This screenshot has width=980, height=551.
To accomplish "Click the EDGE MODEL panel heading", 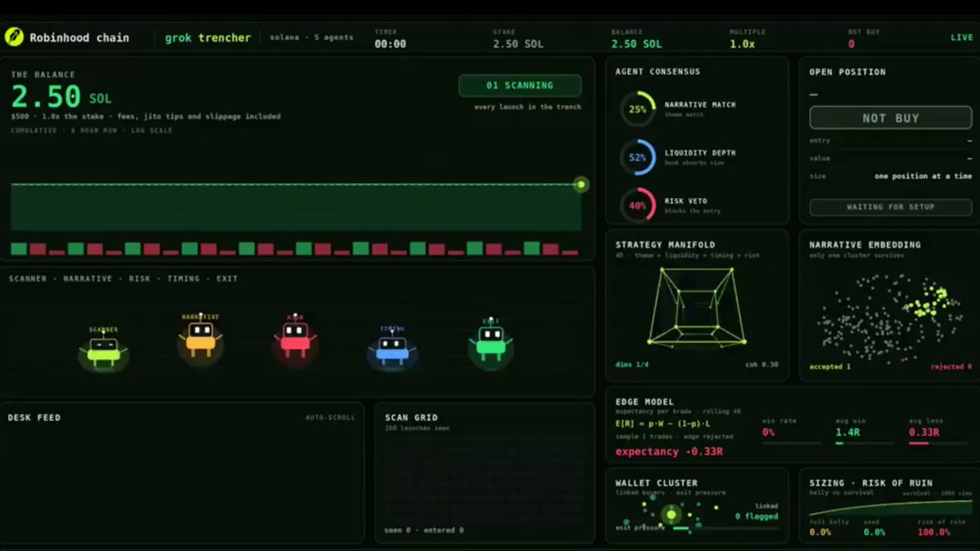I will click(645, 402).
